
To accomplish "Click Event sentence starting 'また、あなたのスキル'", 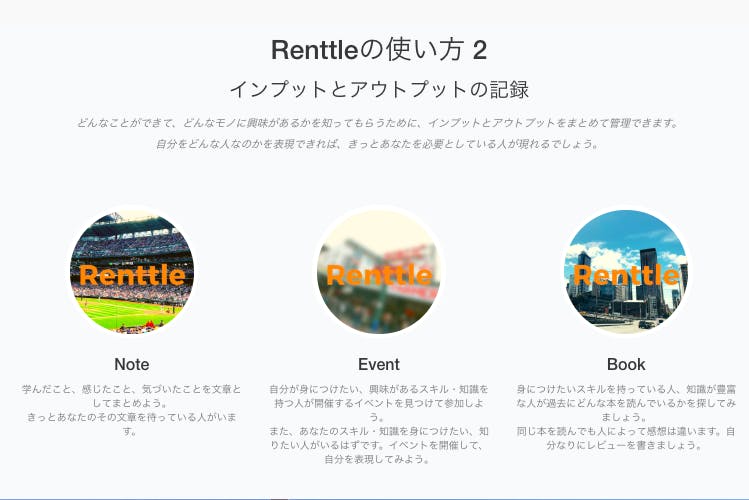I will (x=378, y=438).
